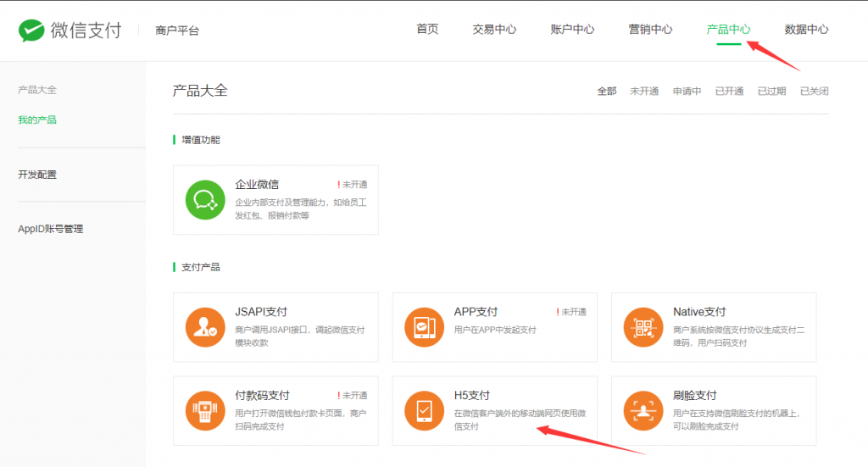Click the 付款码支付 card icon

205,411
